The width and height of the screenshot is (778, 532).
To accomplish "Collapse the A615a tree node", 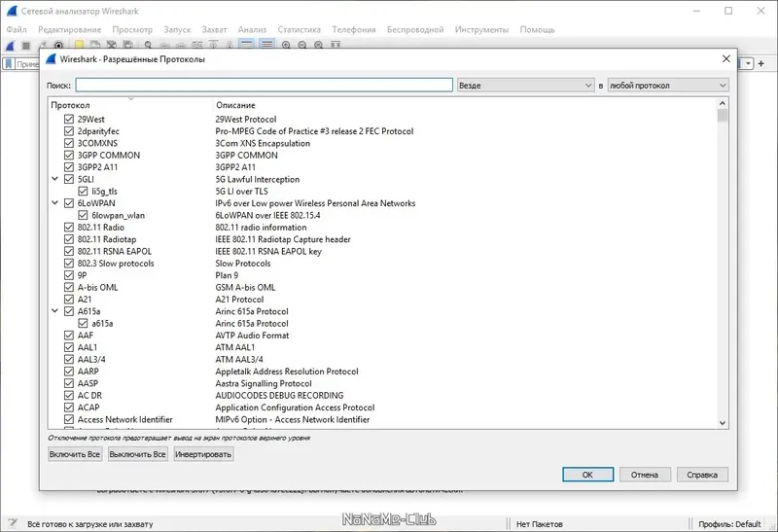I will pos(55,311).
